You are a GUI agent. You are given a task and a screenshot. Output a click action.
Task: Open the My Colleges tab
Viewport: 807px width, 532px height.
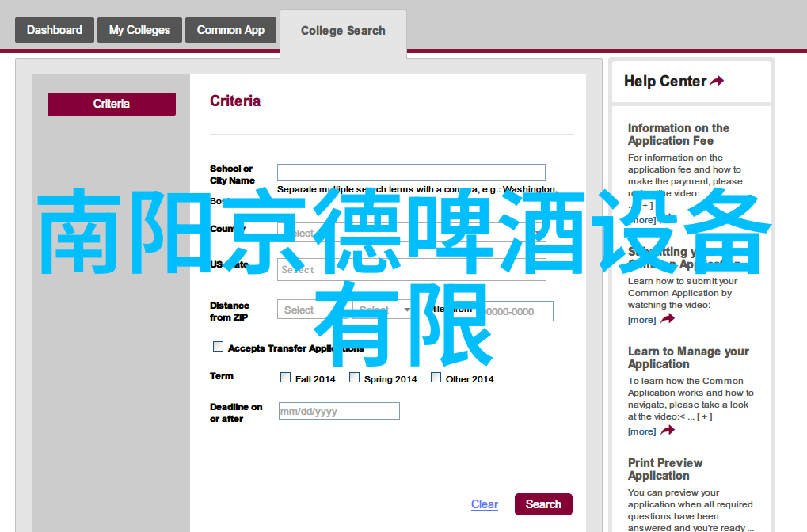pos(139,30)
